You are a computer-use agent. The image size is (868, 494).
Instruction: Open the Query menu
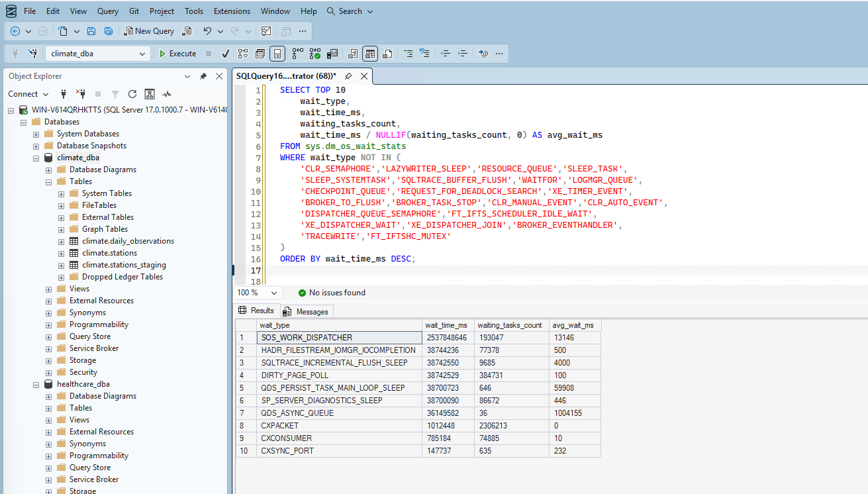click(x=108, y=11)
